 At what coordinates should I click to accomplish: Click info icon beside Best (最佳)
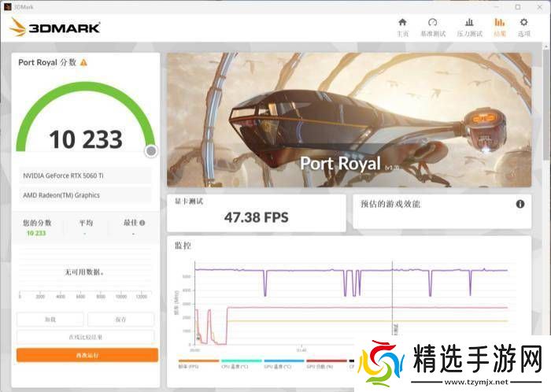pyautogui.click(x=142, y=223)
